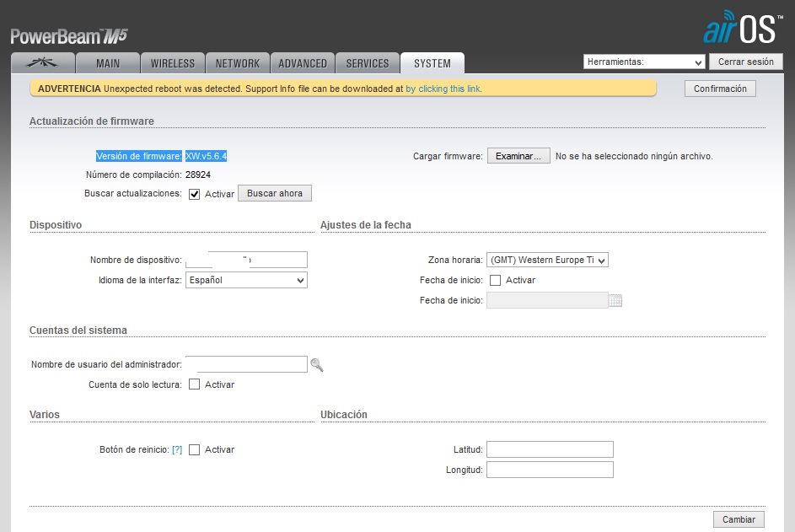Click the key icon to change password

pos(317,364)
